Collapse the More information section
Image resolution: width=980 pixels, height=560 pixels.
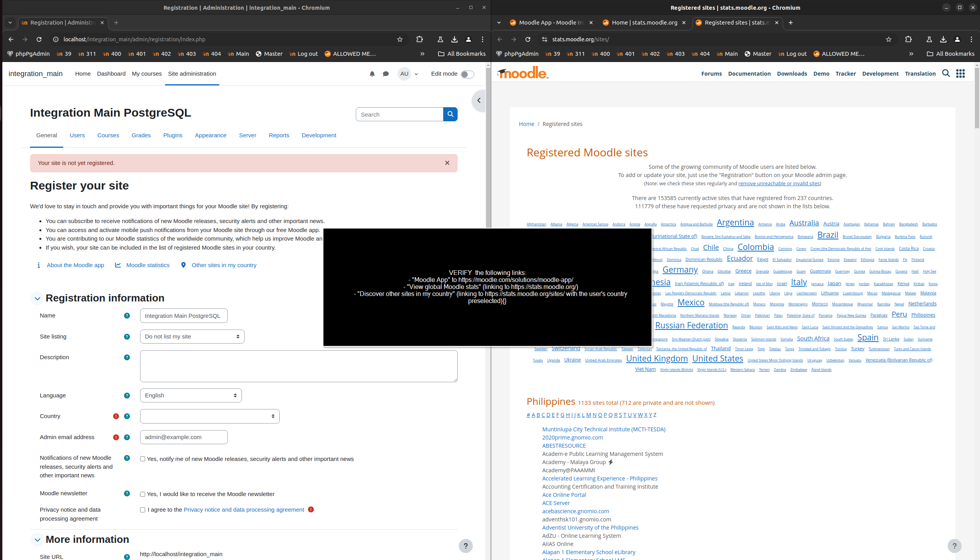[37, 540]
